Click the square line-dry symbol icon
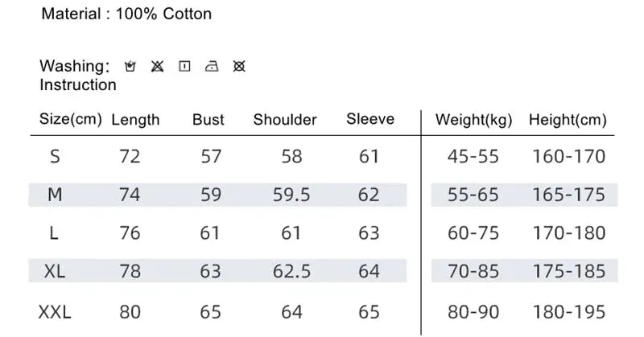The width and height of the screenshot is (644, 337). (x=184, y=66)
